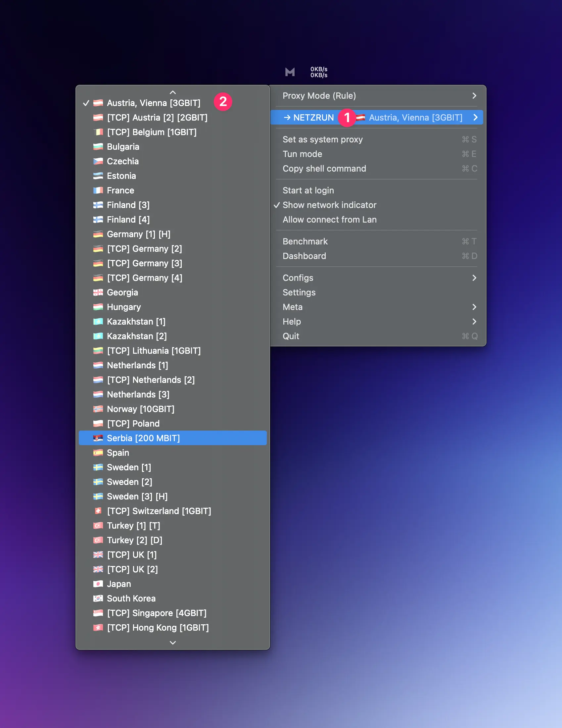Viewport: 562px width, 728px height.
Task: Toggle Show network indicator option
Action: [329, 205]
